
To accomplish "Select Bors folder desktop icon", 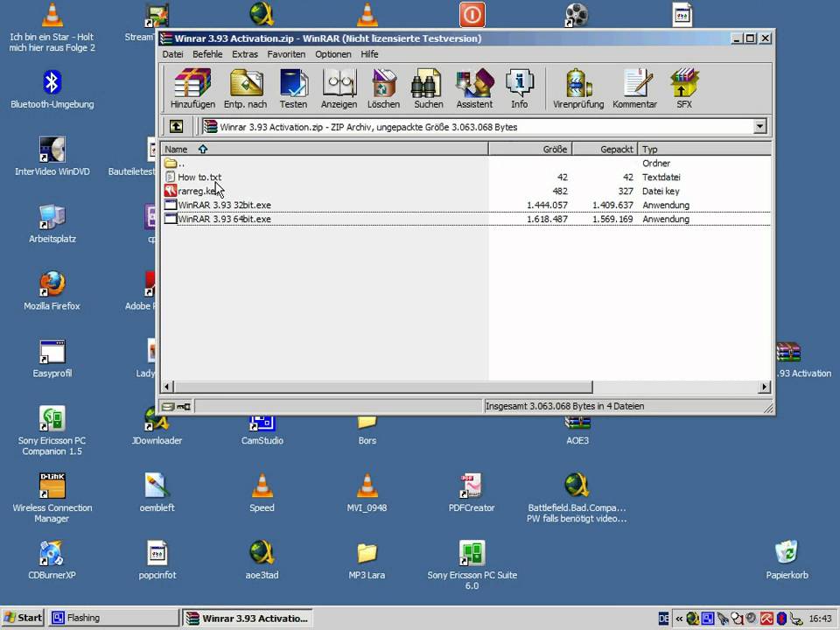I will coord(367,431).
